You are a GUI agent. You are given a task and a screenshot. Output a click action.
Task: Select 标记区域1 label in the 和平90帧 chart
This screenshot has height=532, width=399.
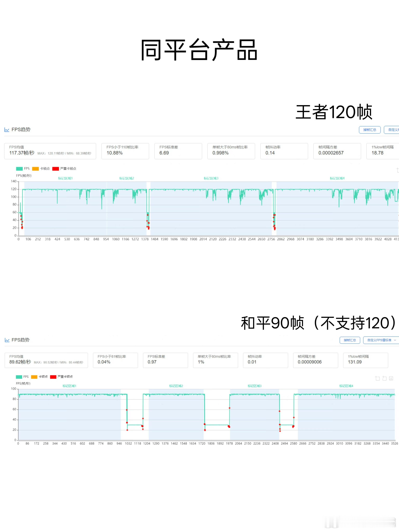click(69, 386)
